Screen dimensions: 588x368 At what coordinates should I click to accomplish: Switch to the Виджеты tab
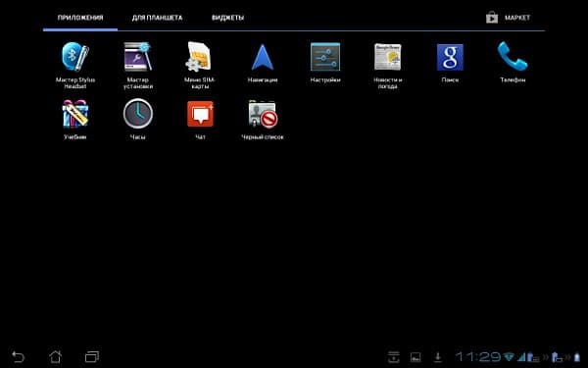pyautogui.click(x=227, y=18)
